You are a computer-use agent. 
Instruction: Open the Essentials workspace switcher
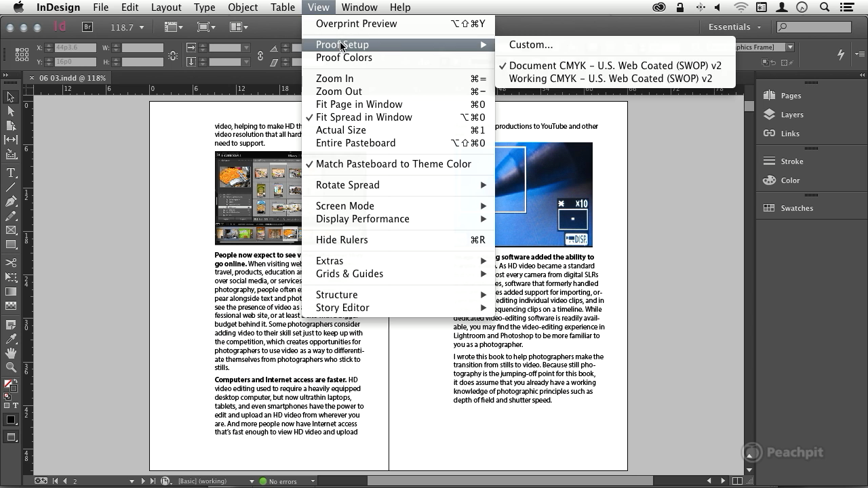pos(734,27)
